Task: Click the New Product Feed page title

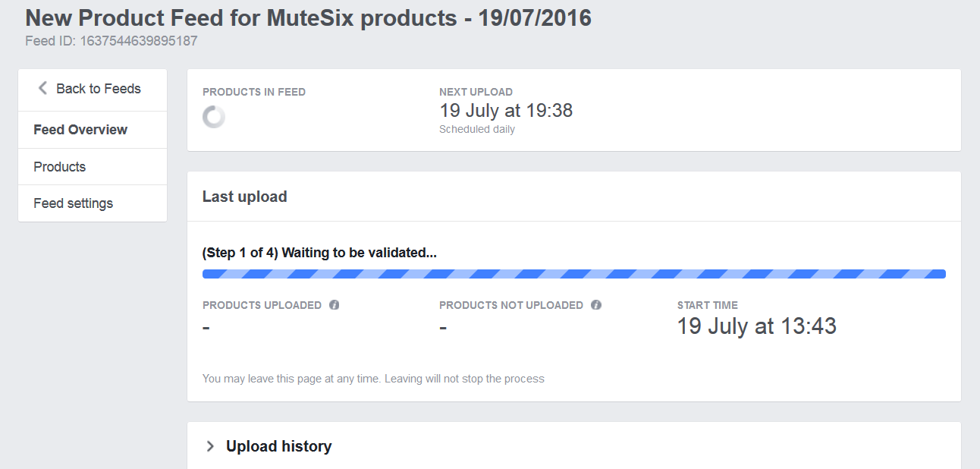Action: [309, 18]
